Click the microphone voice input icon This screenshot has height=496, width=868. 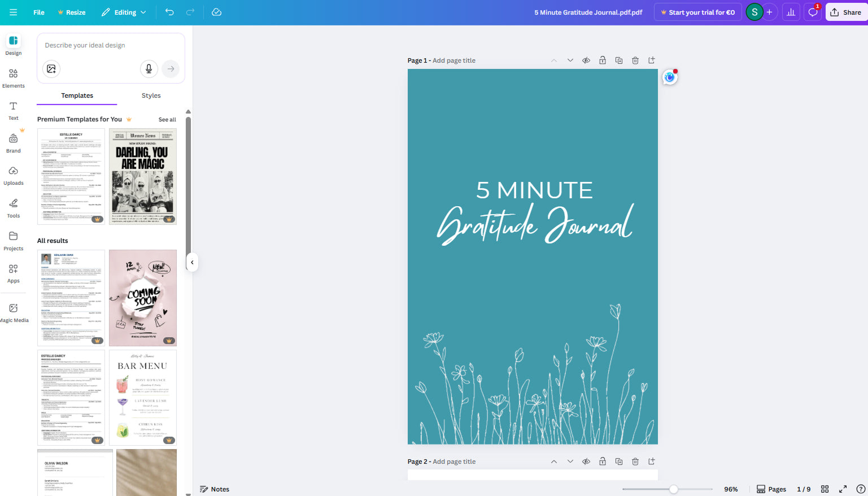149,69
